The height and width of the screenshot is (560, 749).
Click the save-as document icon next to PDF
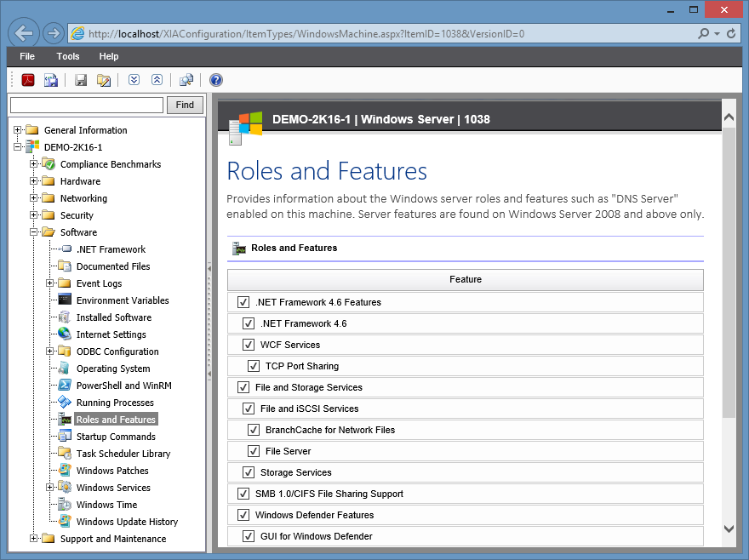(51, 80)
